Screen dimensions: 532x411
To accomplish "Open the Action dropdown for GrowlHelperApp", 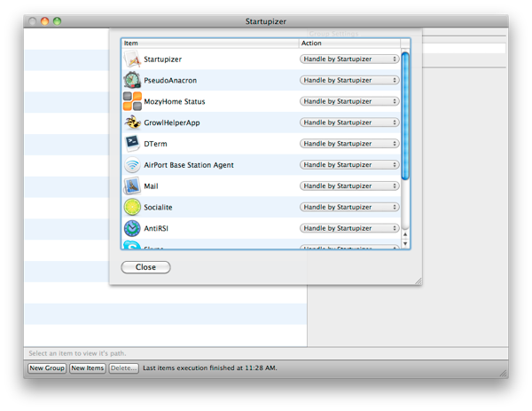I will coord(349,123).
